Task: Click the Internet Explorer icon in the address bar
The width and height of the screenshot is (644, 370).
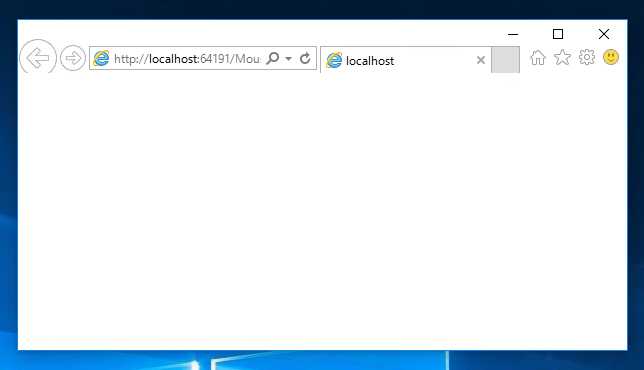Action: (x=101, y=58)
